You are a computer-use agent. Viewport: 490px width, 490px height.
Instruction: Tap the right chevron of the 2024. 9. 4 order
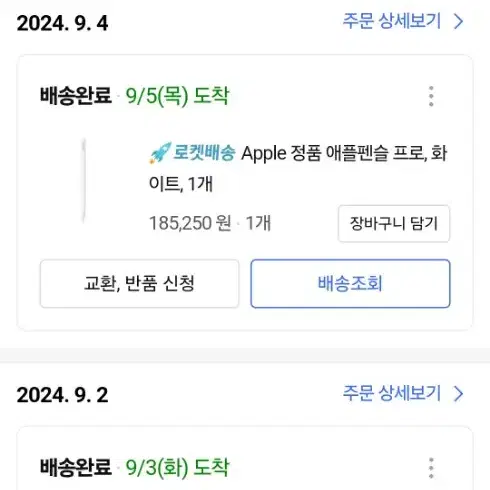tap(459, 22)
